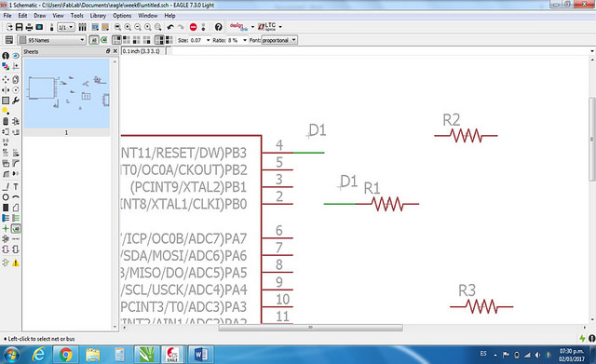Click the Undo arrow
Image resolution: width=596 pixels, height=364 pixels.
(170, 27)
